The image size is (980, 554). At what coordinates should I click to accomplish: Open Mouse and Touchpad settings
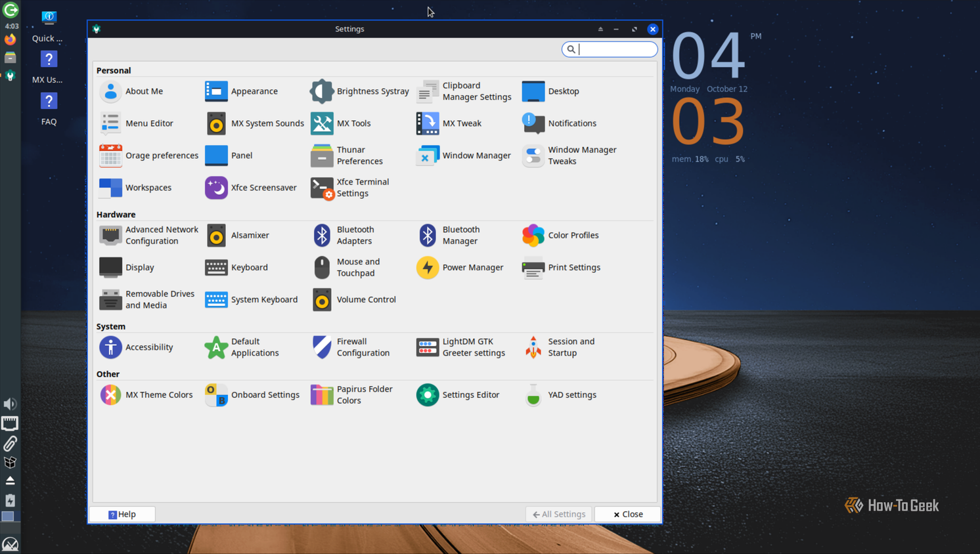[345, 267]
